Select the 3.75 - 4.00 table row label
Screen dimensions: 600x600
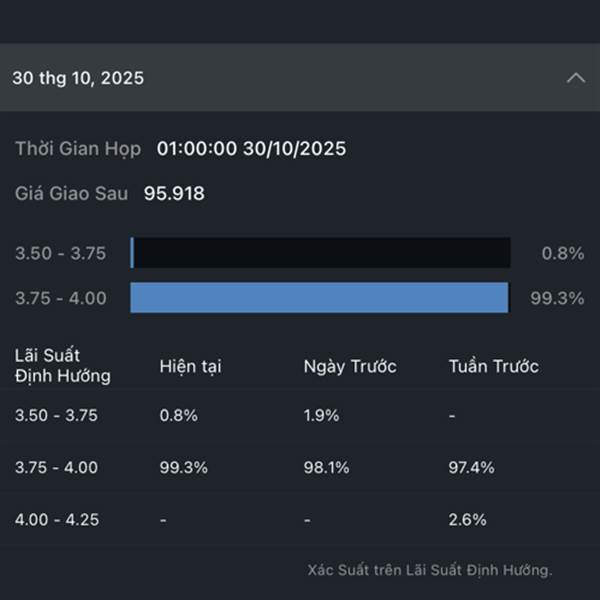56,467
